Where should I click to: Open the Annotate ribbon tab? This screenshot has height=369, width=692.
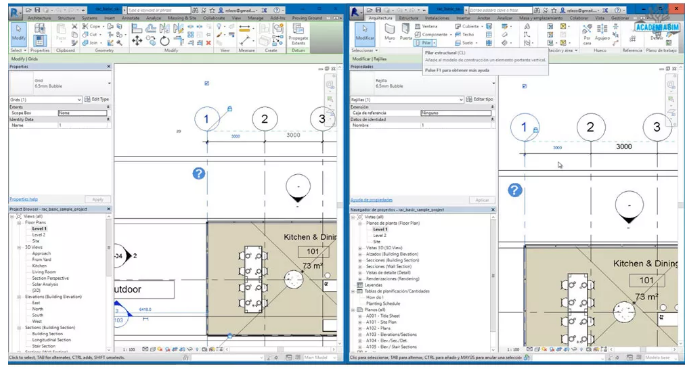click(x=130, y=18)
